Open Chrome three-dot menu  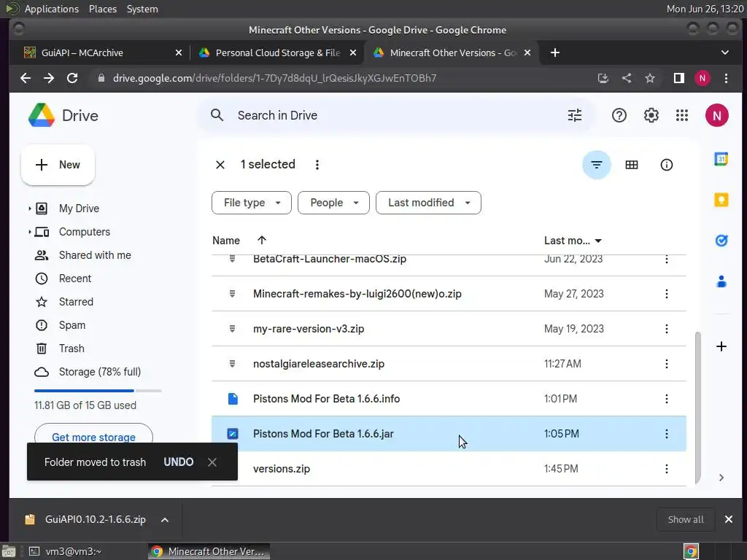(x=726, y=78)
